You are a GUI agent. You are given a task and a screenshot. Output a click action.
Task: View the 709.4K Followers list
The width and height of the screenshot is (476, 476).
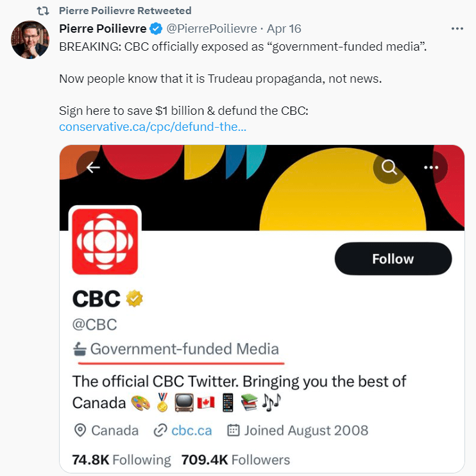point(235,460)
